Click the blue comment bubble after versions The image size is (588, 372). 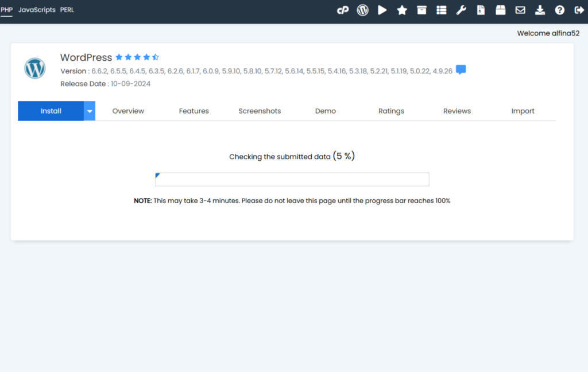tap(461, 70)
